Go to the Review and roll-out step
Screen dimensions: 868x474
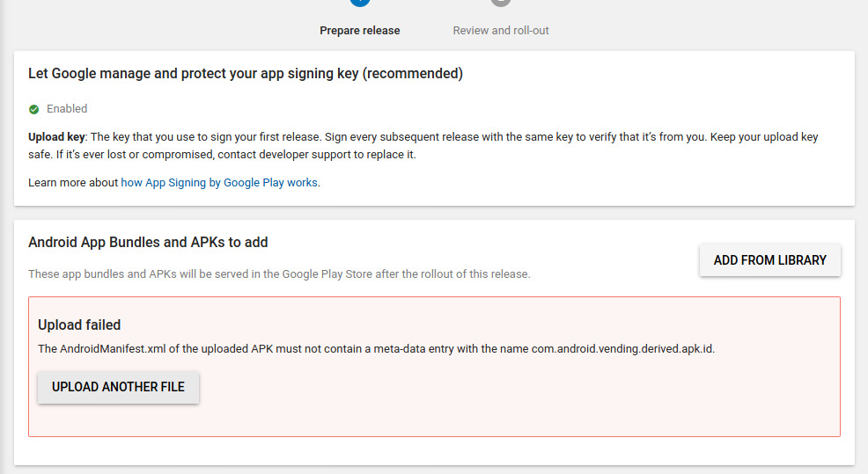pyautogui.click(x=501, y=31)
